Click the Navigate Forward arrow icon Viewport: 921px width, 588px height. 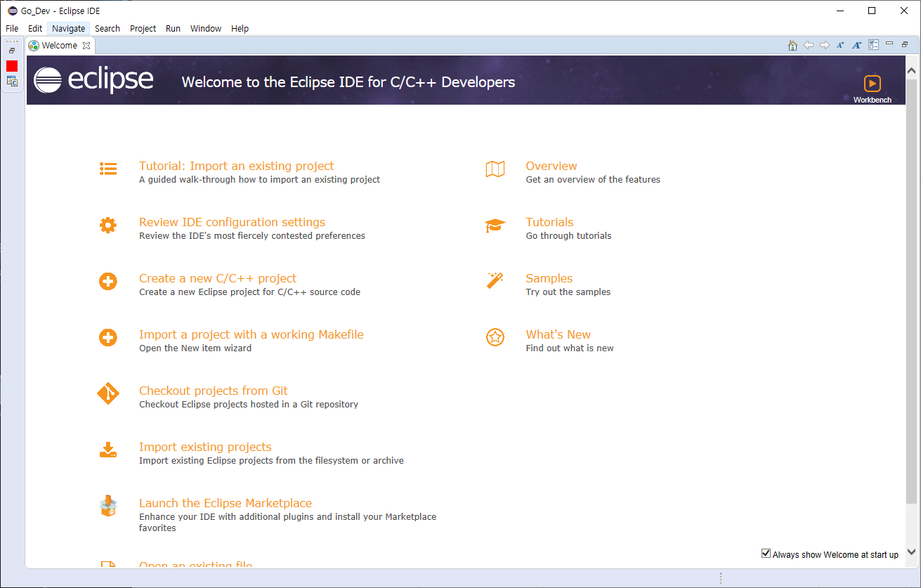click(825, 45)
